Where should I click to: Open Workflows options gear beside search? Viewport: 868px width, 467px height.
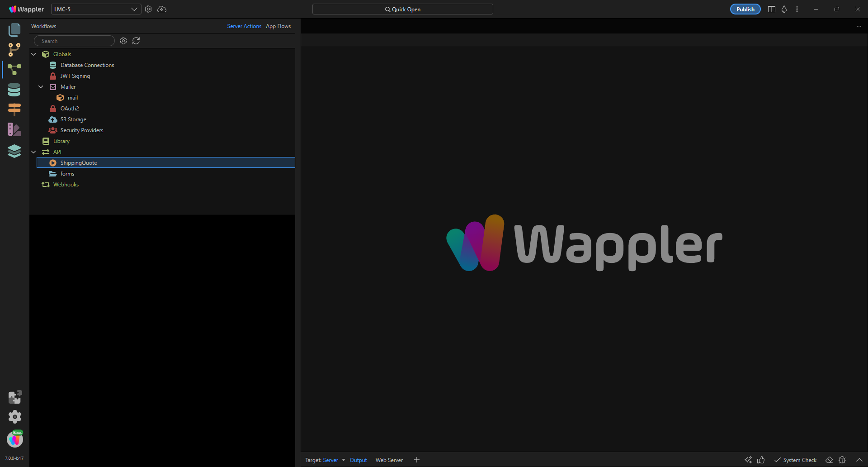(123, 41)
